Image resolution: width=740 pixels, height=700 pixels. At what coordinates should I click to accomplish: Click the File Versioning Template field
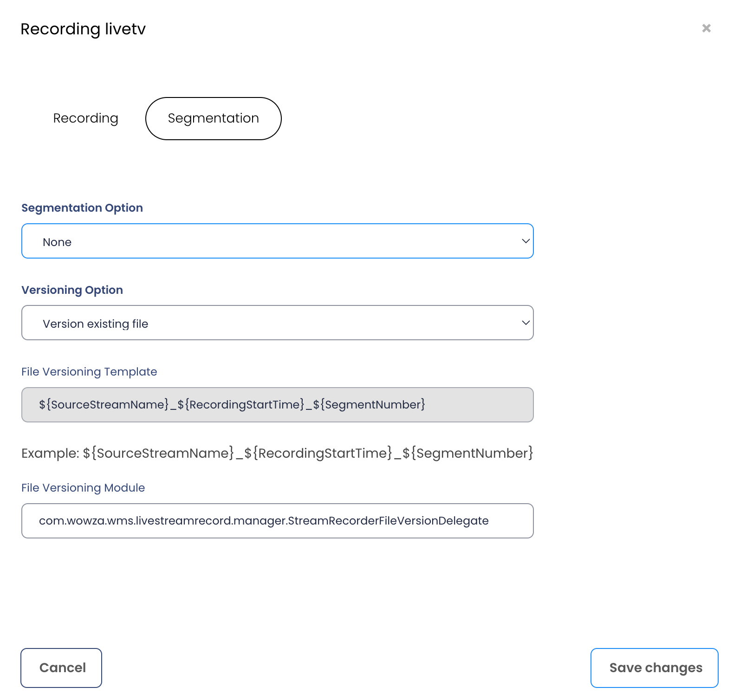pos(277,405)
